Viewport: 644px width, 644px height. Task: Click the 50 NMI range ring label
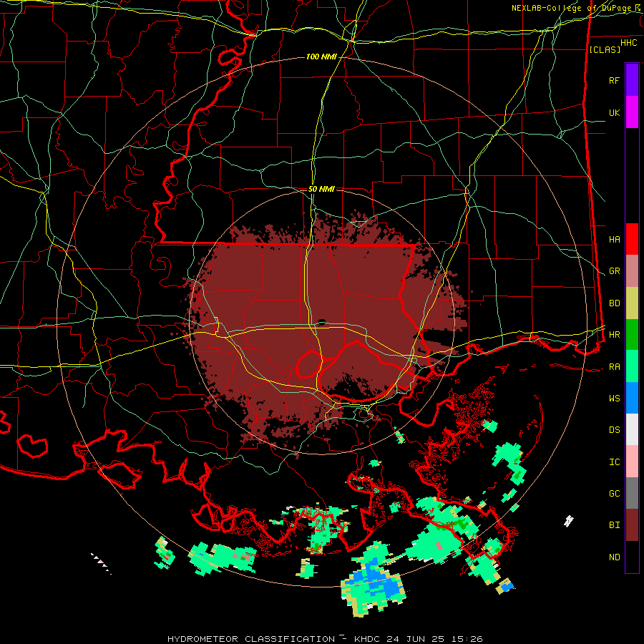click(x=321, y=189)
